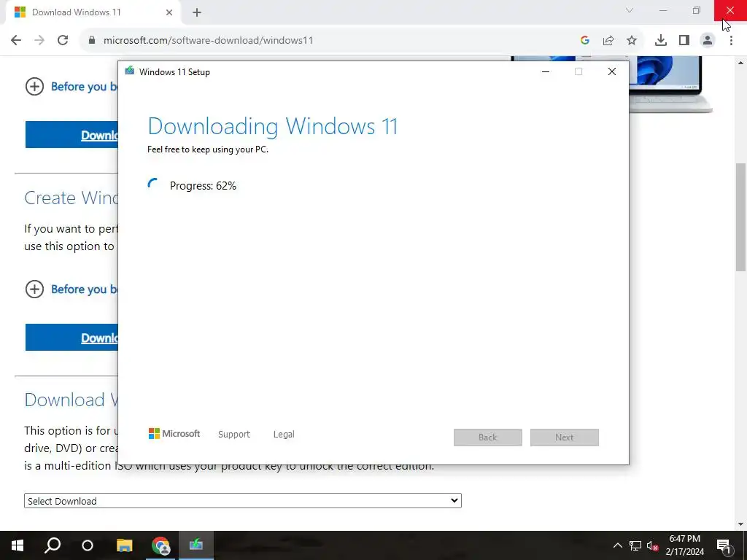
Task: Reload the Download Windows 11 page
Action: pos(63,41)
